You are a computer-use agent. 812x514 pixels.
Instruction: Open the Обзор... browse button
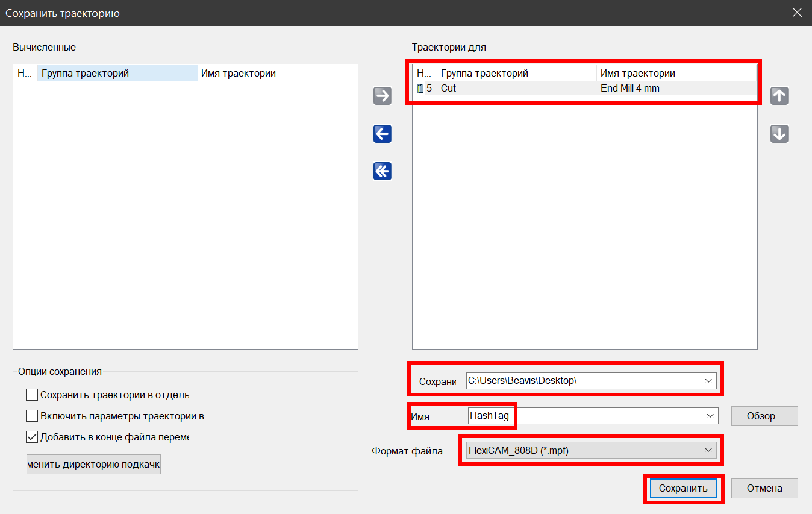(764, 416)
